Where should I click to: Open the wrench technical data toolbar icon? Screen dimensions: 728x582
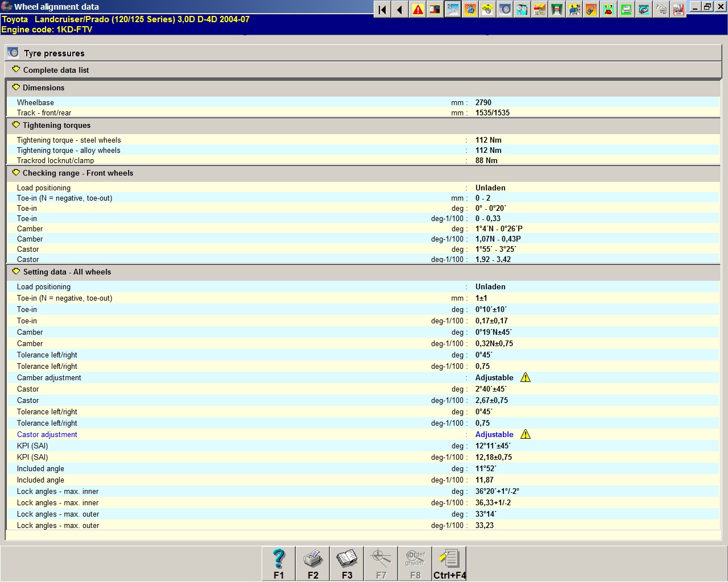click(453, 10)
